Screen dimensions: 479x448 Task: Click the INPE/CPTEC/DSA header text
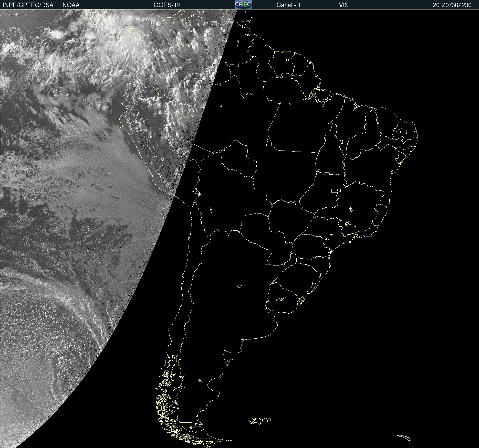coord(28,5)
